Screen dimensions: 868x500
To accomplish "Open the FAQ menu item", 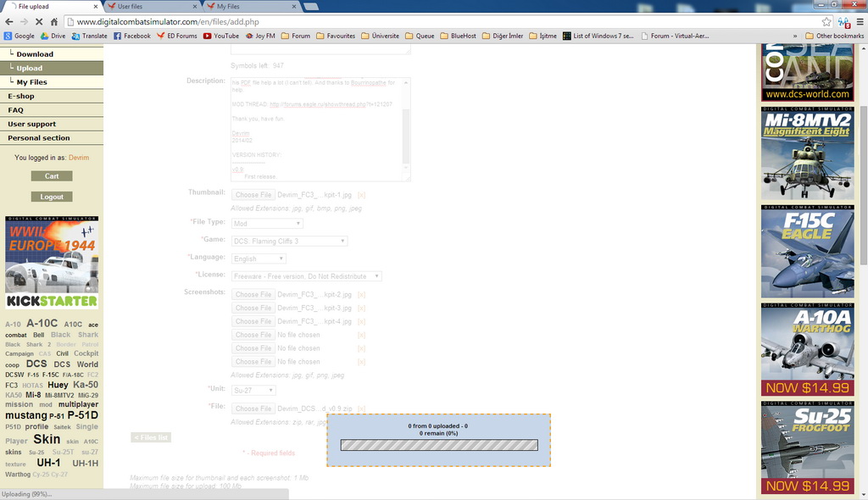I will (52, 109).
